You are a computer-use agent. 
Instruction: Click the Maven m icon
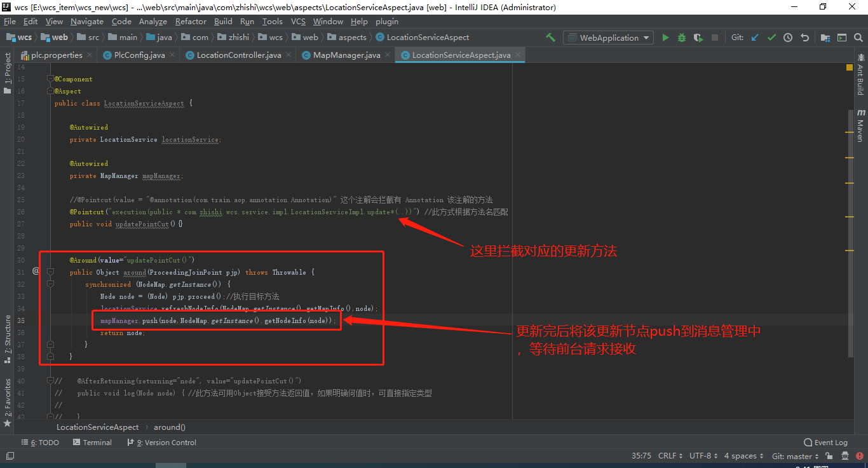[860, 113]
